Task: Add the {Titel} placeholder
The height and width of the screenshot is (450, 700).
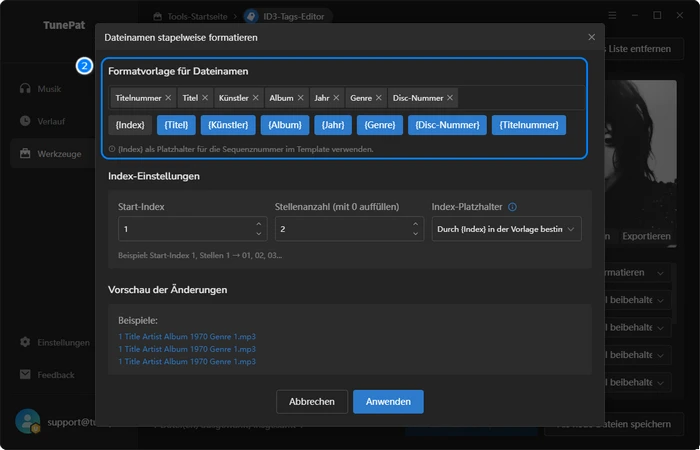Action: pos(176,125)
